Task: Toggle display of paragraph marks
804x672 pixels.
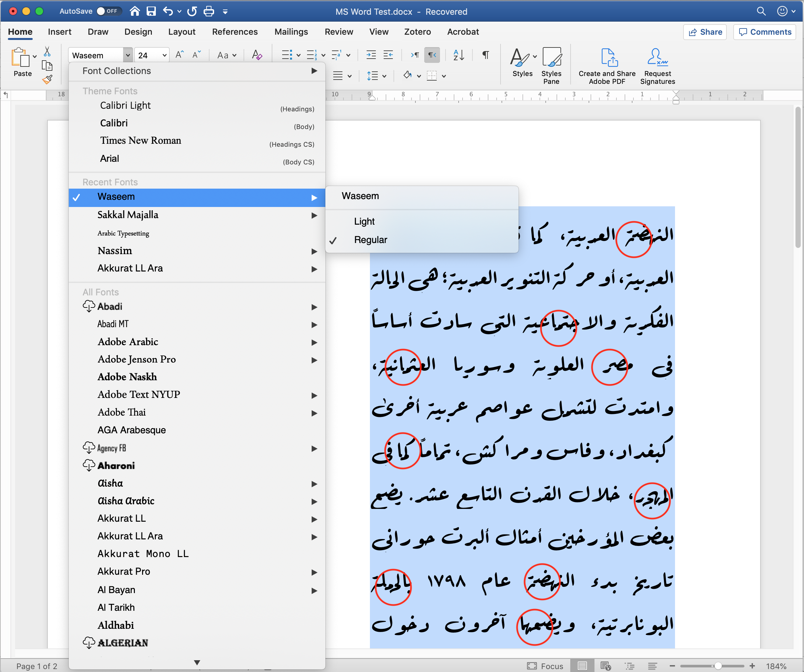Action: [485, 55]
